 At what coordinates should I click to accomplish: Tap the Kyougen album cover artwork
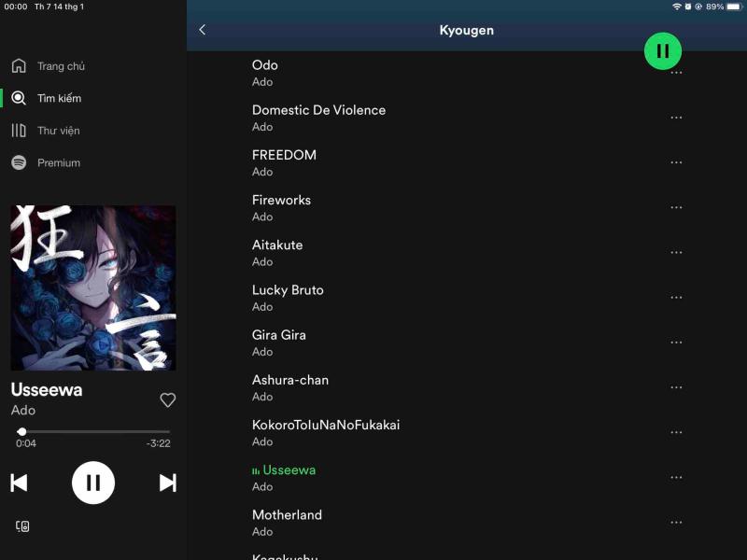[93, 288]
